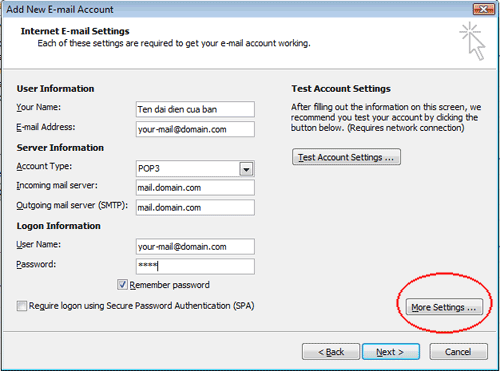The height and width of the screenshot is (371, 500).
Task: Cancel the account setup dialog
Action: click(x=458, y=352)
